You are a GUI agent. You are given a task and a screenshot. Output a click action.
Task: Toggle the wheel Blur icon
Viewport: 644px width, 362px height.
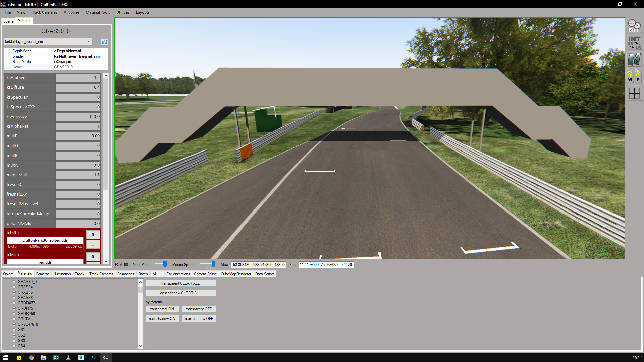[x=634, y=25]
